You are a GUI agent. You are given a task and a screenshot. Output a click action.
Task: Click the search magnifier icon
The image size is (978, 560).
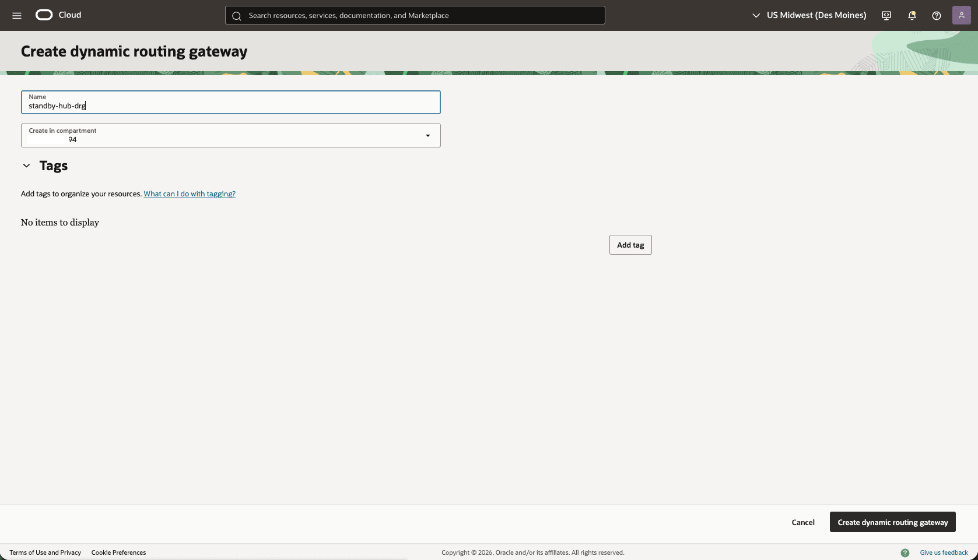tap(237, 16)
